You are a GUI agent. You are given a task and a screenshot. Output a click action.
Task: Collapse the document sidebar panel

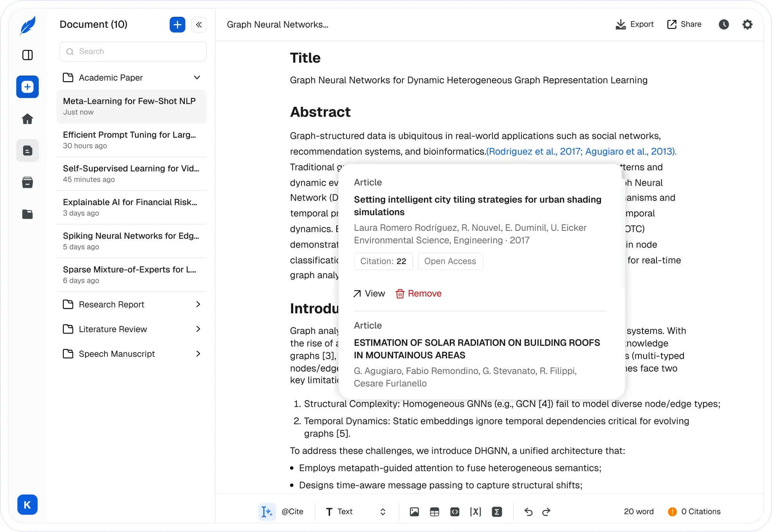point(199,25)
